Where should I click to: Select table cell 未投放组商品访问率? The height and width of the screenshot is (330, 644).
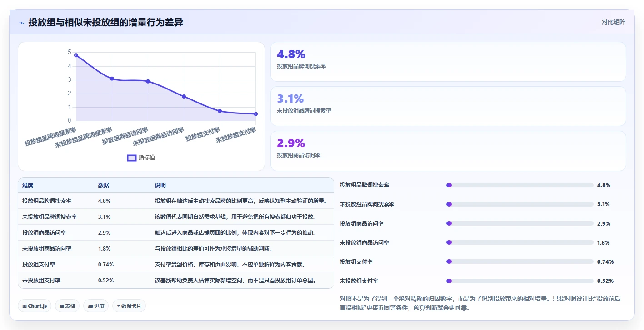tap(47, 248)
